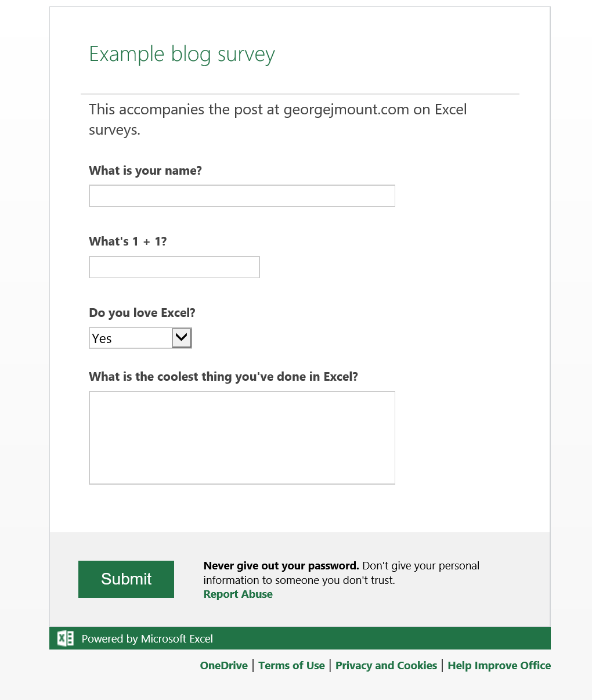Click the 'Do you love Excel?' question label
The image size is (592, 700).
(x=142, y=313)
